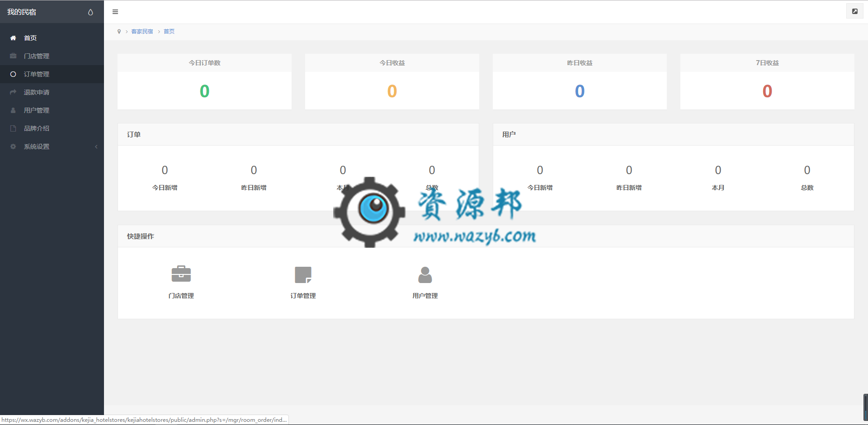This screenshot has width=868, height=425.
Task: Click 今日新增 in the 订单 panel
Action: coord(165,188)
